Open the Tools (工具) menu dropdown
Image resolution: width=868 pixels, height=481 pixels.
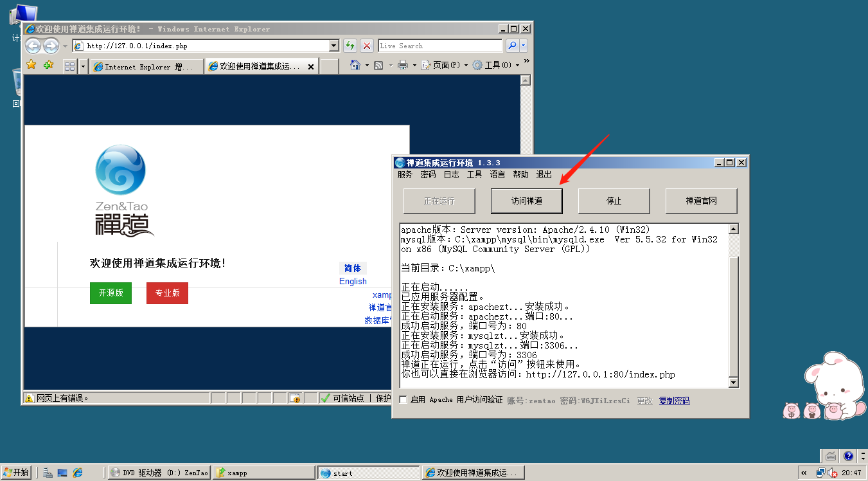pyautogui.click(x=495, y=65)
